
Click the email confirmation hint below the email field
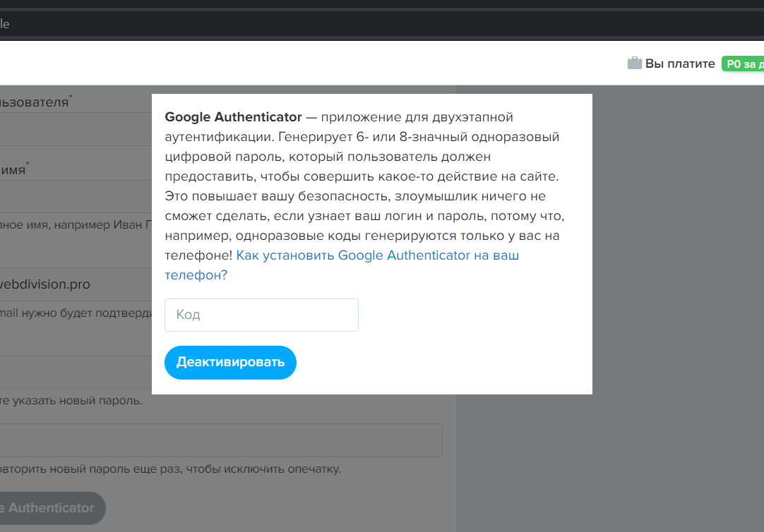[71, 313]
